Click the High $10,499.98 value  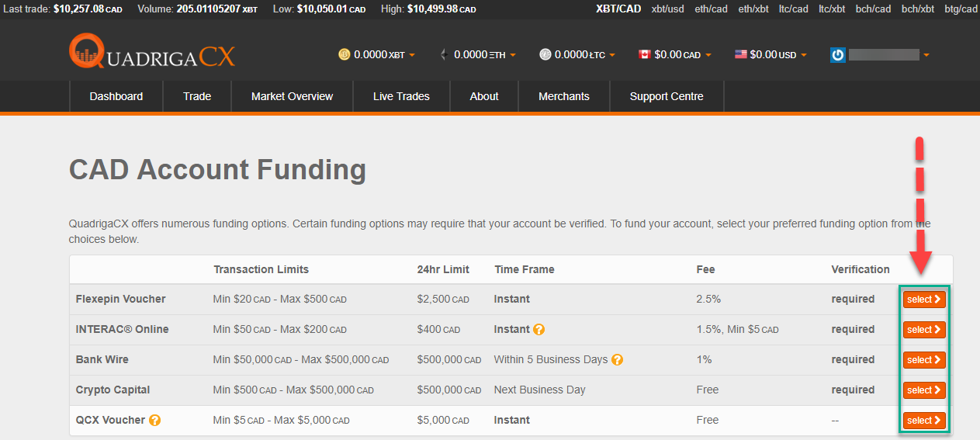442,9
